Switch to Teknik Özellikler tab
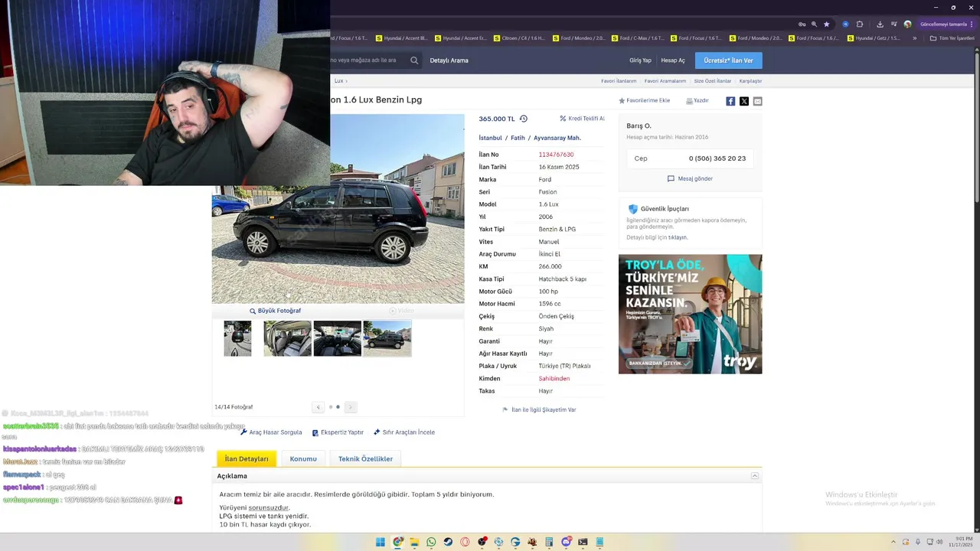The height and width of the screenshot is (551, 980). coord(365,458)
